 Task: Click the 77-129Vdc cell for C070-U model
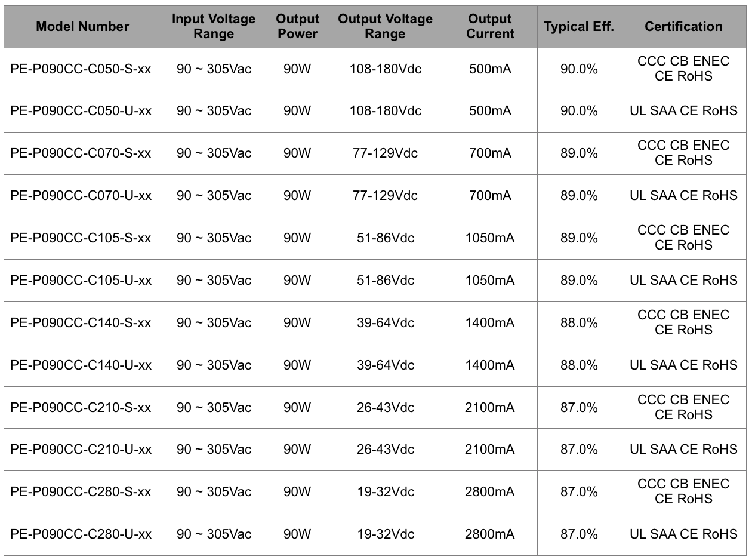(385, 196)
